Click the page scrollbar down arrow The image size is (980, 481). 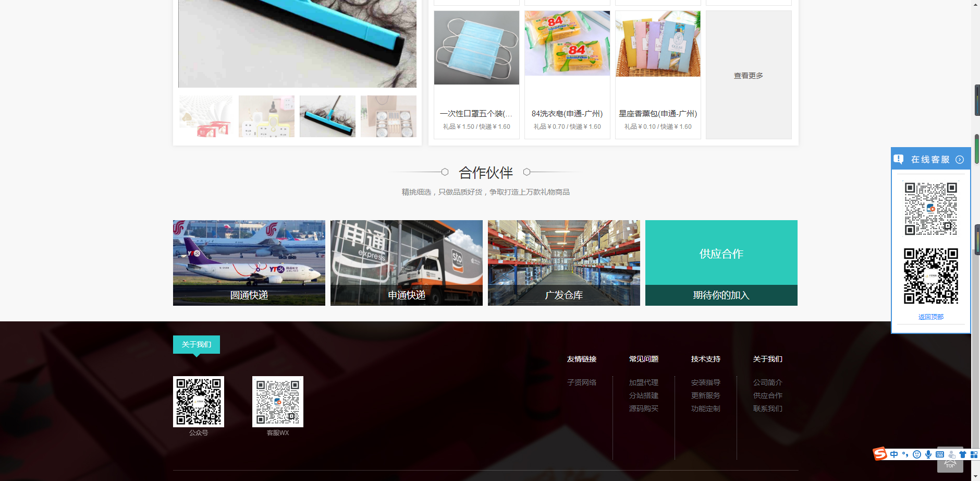point(975,476)
